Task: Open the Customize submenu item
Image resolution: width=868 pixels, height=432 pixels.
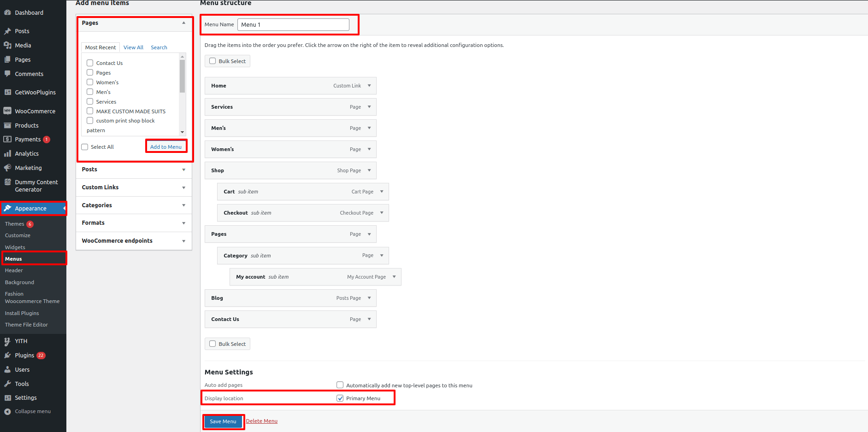Action: pos(18,235)
